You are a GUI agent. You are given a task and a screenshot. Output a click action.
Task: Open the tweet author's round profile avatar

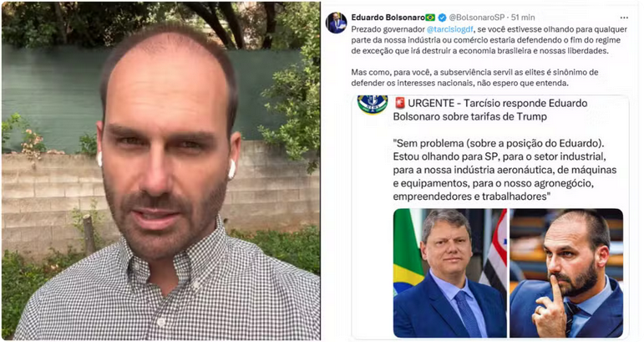pos(336,23)
